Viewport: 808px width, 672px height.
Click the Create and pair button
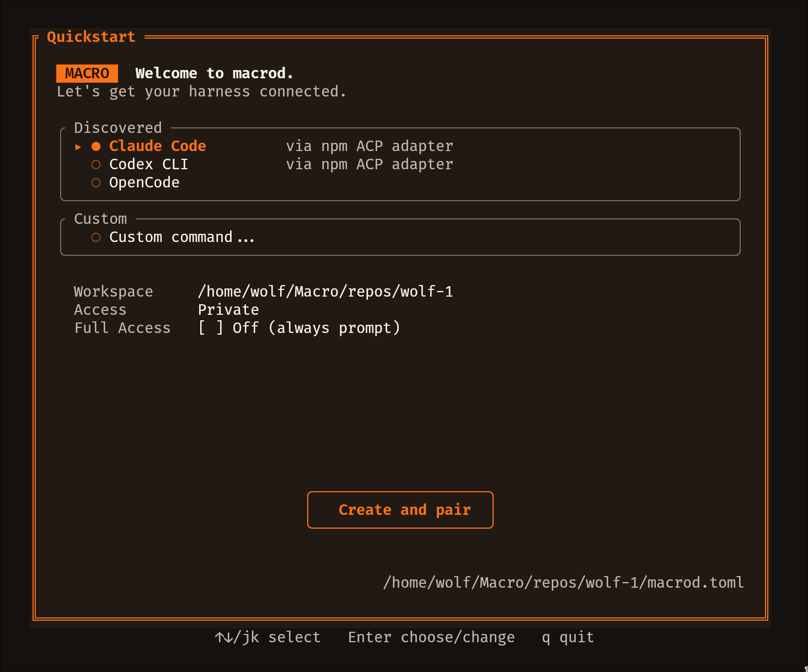400,510
